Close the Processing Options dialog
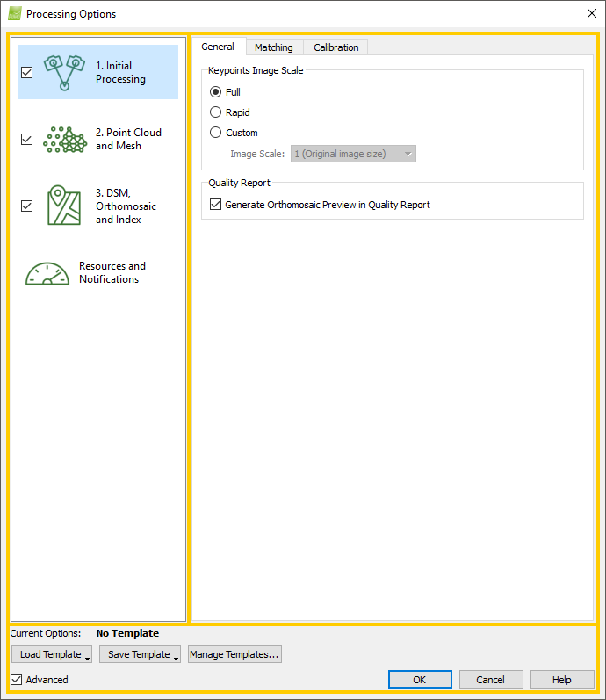606x700 pixels. (x=590, y=14)
